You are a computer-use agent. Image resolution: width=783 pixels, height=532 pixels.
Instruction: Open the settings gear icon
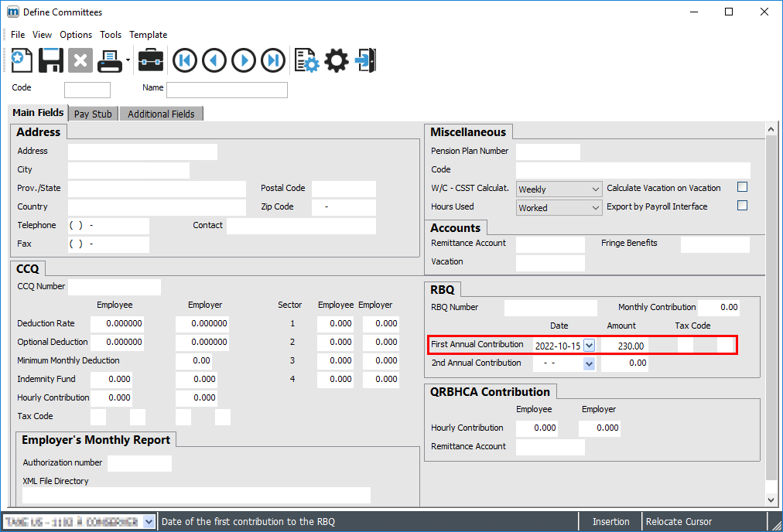click(336, 60)
